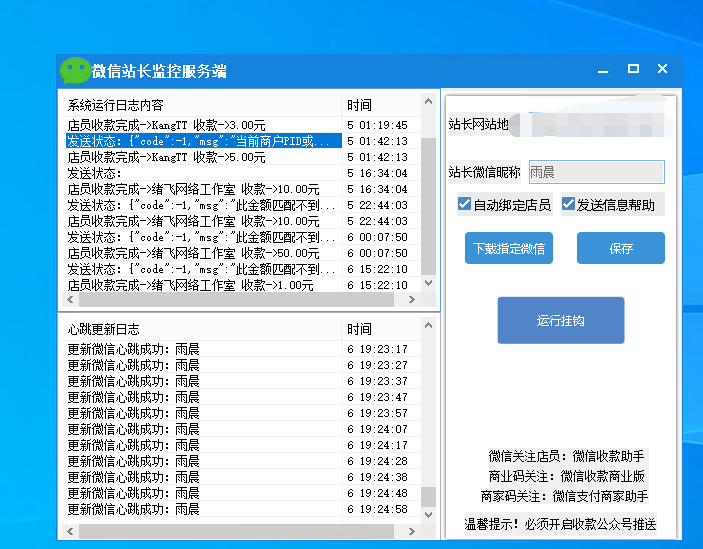Sort by 时间 column in system log
Viewport: 703px width, 549px height.
pos(378,105)
